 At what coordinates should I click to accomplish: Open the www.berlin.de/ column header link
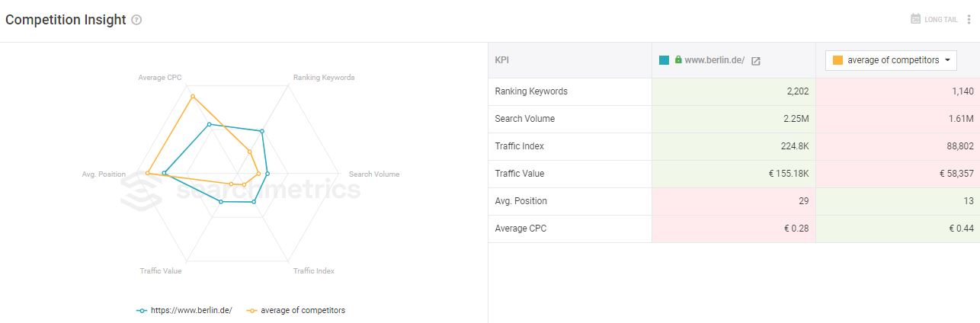tap(714, 60)
